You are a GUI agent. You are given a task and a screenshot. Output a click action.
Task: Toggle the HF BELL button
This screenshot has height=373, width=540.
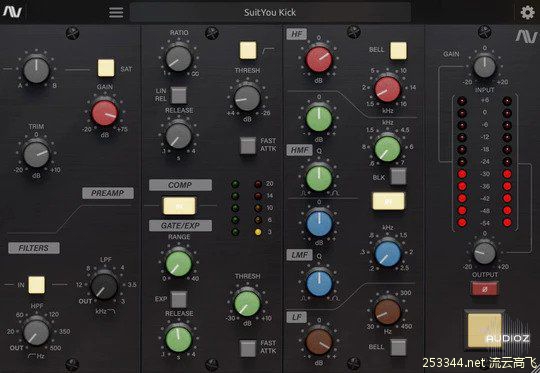[x=398, y=51]
